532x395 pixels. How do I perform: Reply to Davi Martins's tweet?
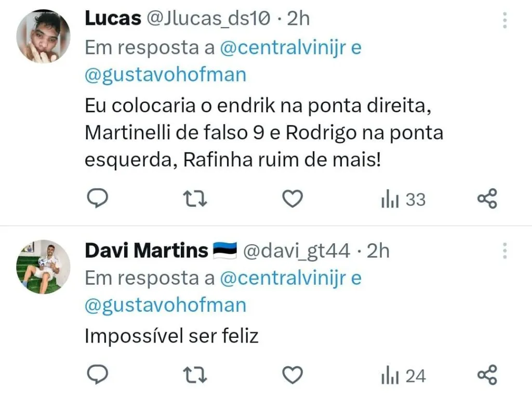[x=97, y=374]
